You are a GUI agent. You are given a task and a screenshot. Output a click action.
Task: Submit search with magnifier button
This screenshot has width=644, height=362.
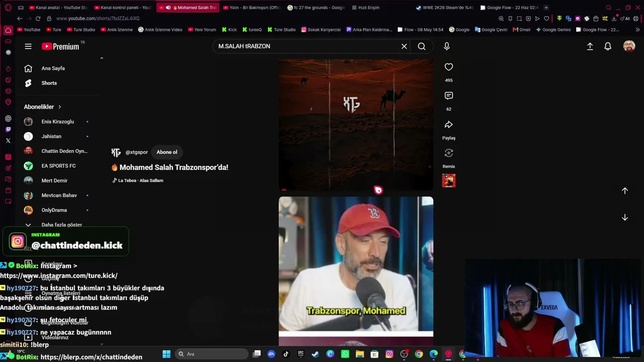[x=422, y=46]
